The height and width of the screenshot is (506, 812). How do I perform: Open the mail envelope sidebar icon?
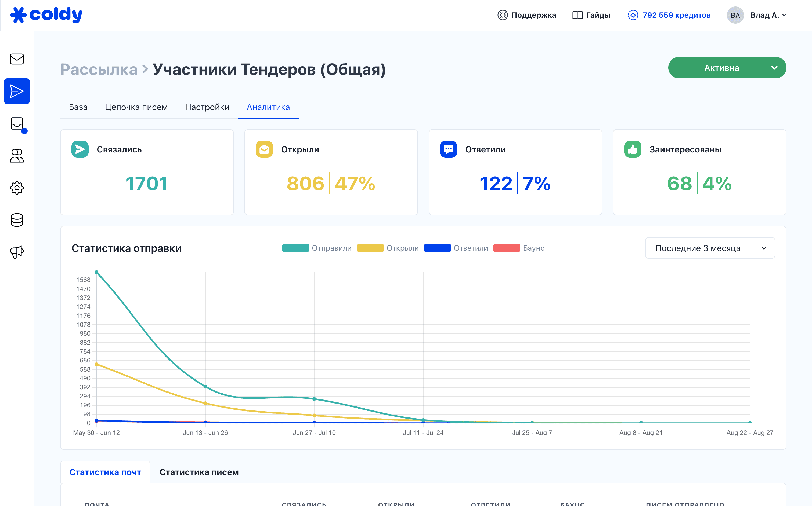tap(17, 59)
